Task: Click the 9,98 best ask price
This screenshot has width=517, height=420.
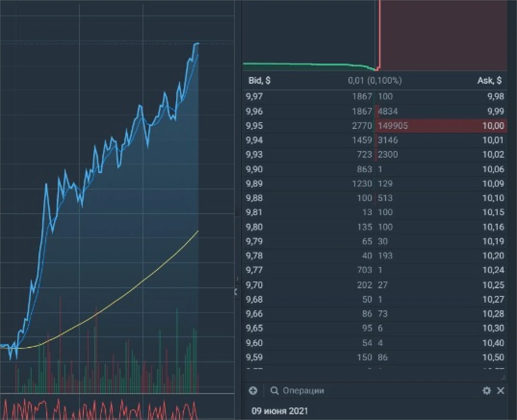Action: 495,97
